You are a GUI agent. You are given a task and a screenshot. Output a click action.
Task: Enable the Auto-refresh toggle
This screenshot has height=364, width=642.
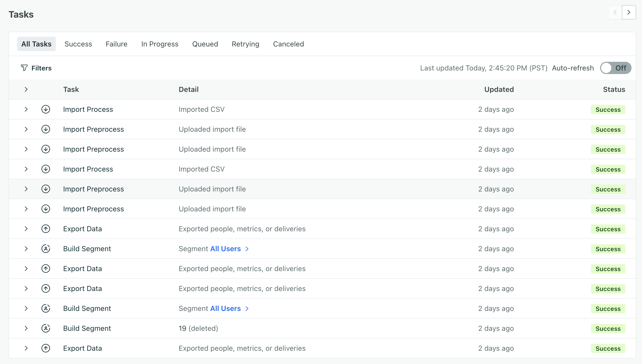click(615, 68)
